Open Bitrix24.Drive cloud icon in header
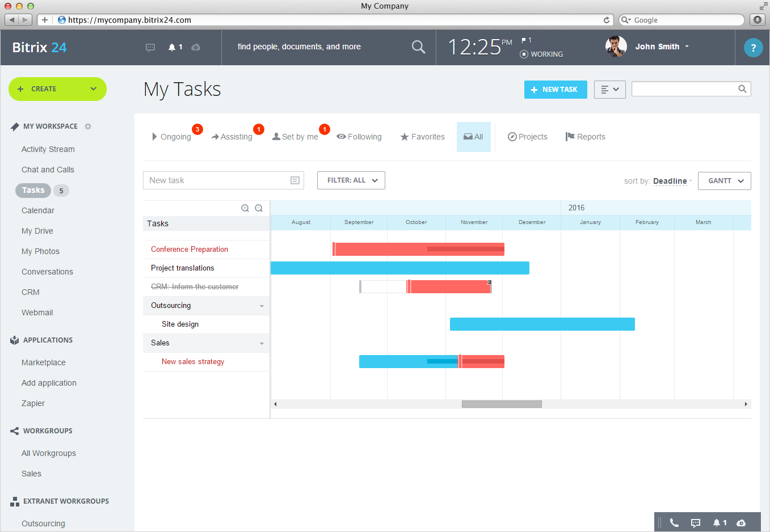Viewport: 770px width, 532px height. [x=195, y=48]
